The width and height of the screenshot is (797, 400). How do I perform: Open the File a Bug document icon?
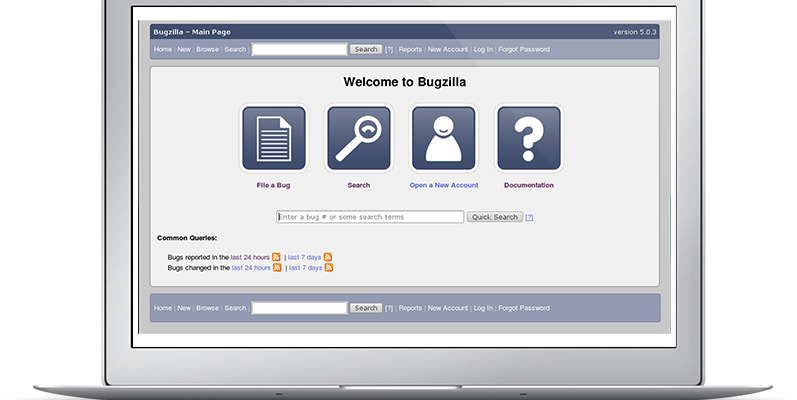pos(273,138)
